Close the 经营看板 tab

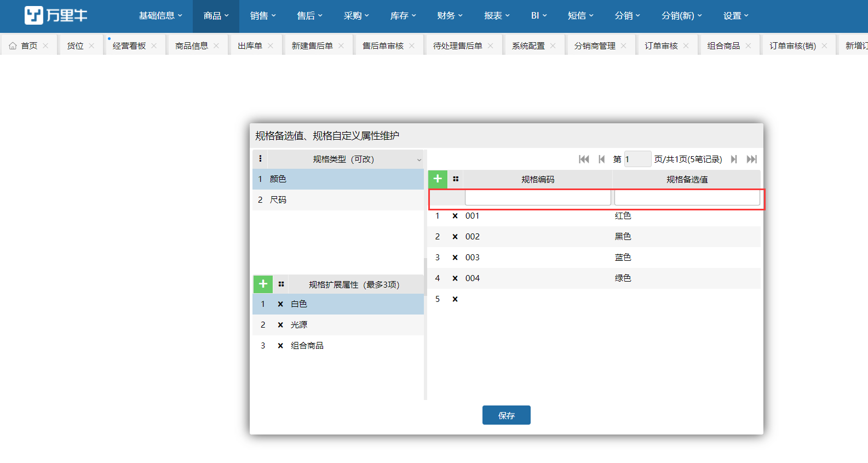154,46
